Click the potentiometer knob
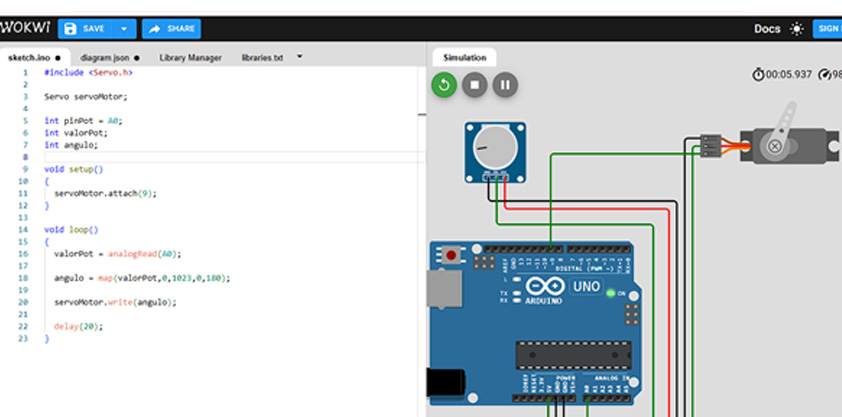This screenshot has height=417, width=842. tap(495, 147)
